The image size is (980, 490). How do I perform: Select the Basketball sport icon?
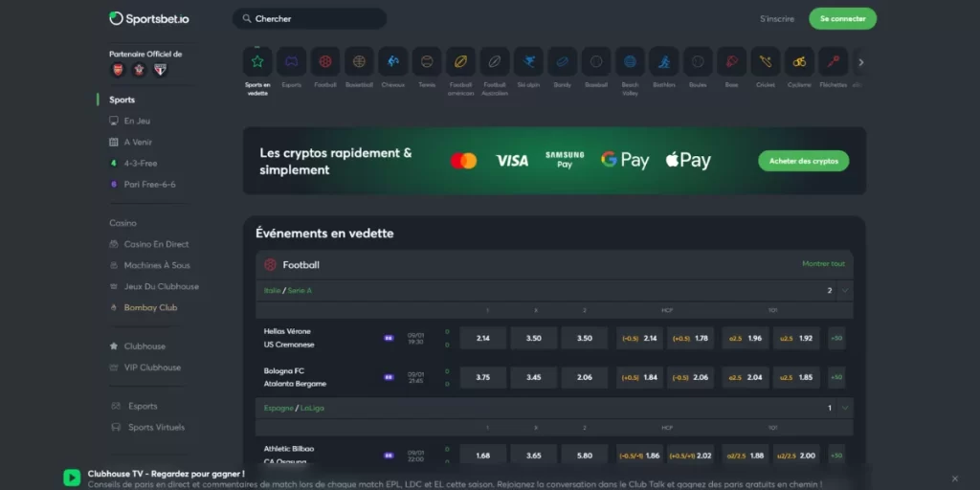359,61
